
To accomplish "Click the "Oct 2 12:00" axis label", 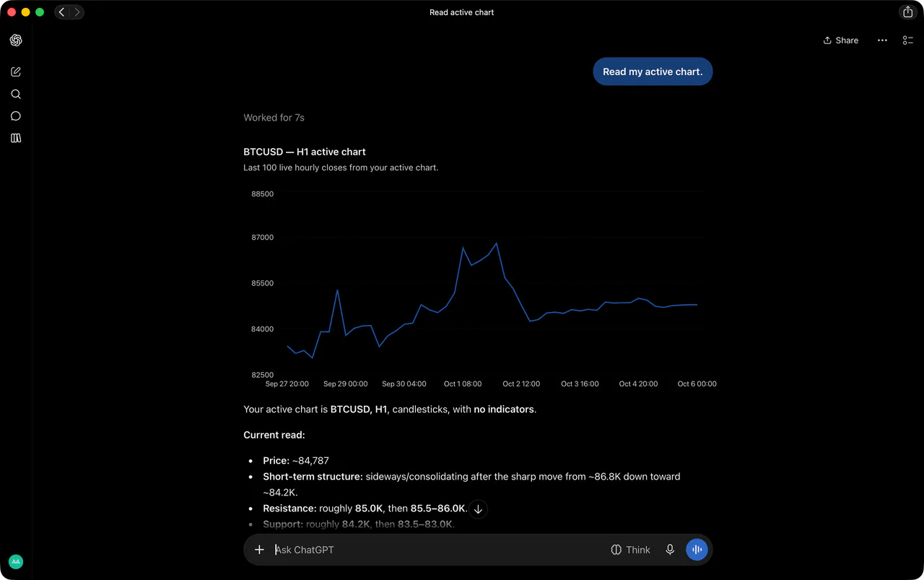I will (x=521, y=384).
